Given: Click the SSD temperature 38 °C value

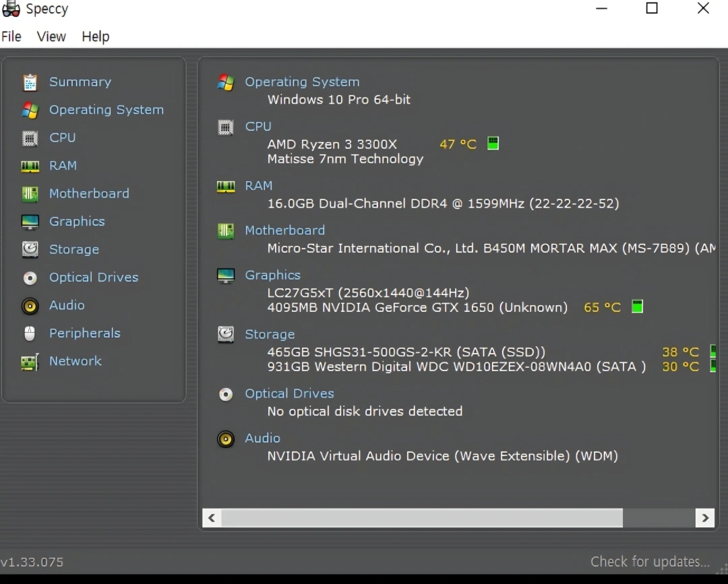Looking at the screenshot, I should click(681, 352).
